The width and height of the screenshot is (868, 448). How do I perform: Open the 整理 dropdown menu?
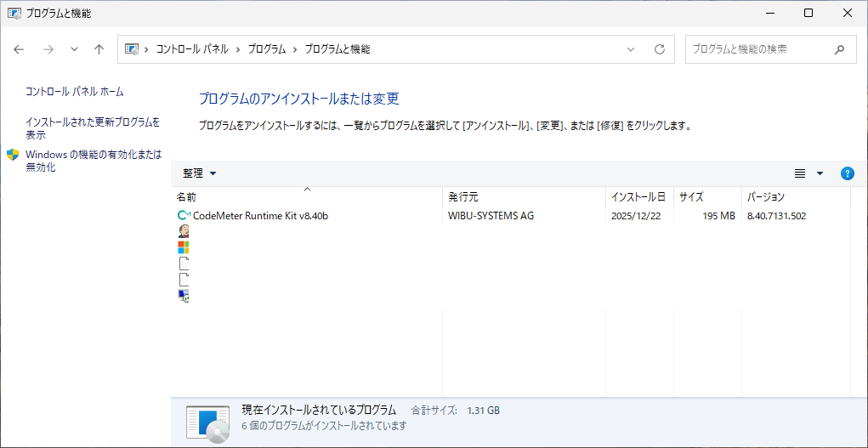coord(200,173)
